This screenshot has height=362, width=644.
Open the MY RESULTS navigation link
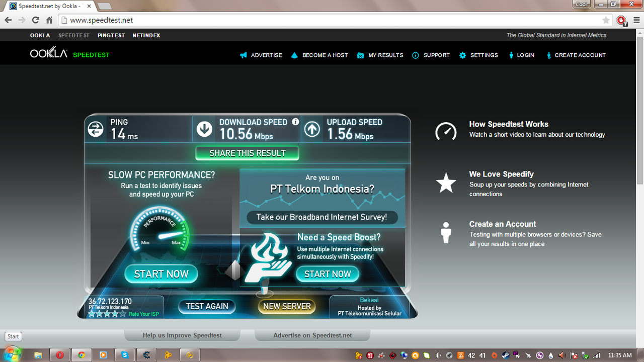[x=386, y=55]
